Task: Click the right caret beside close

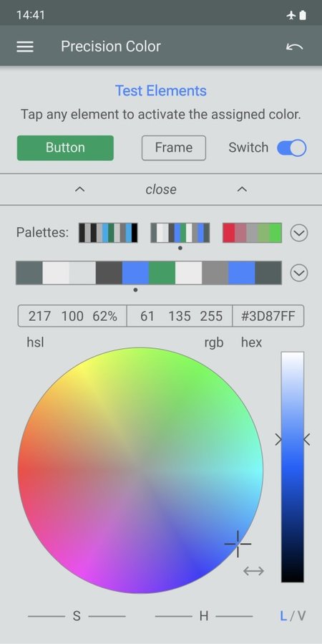Action: coord(243,189)
